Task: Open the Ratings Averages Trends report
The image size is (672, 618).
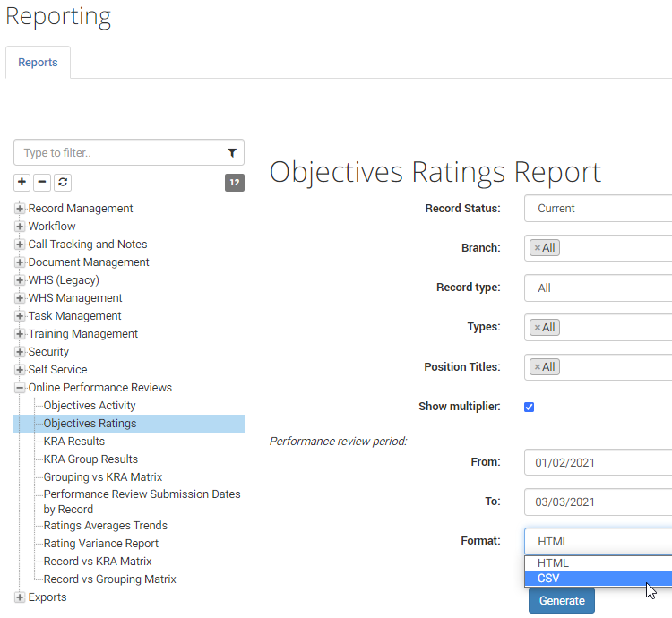Action: [x=106, y=526]
